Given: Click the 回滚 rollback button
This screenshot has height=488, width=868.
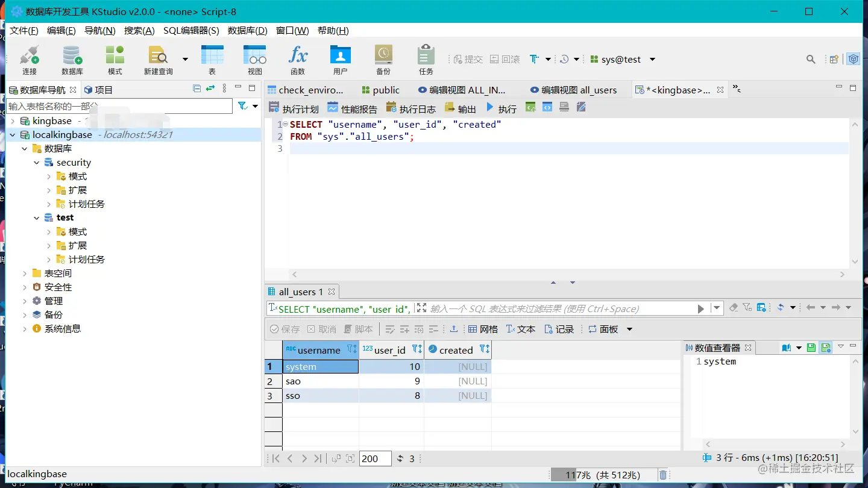Looking at the screenshot, I should [505, 59].
